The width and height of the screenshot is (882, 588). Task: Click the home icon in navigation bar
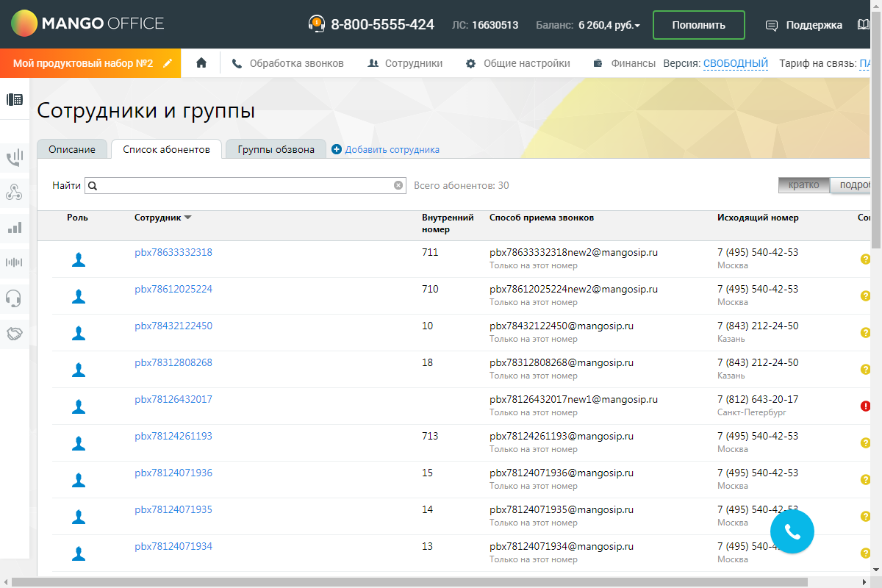click(201, 63)
